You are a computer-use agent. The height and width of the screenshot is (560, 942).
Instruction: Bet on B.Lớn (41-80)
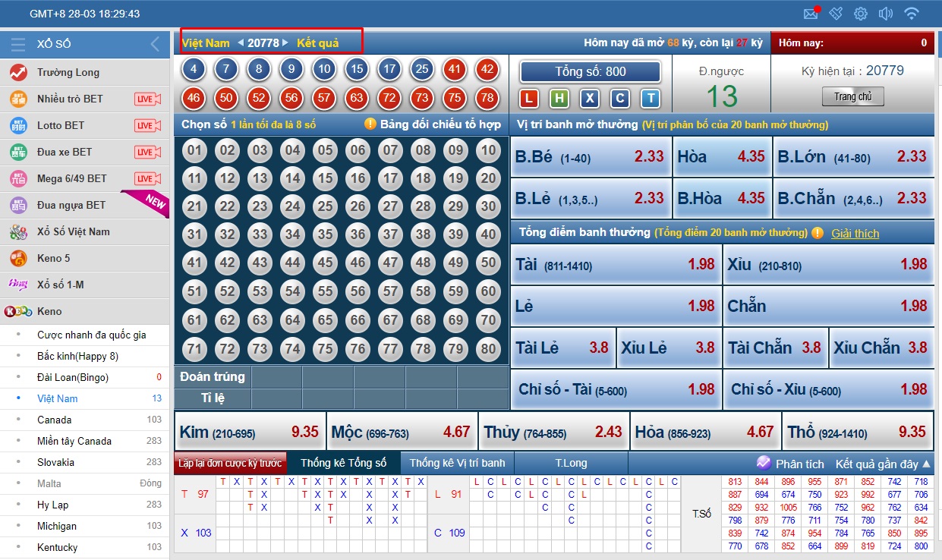point(853,157)
